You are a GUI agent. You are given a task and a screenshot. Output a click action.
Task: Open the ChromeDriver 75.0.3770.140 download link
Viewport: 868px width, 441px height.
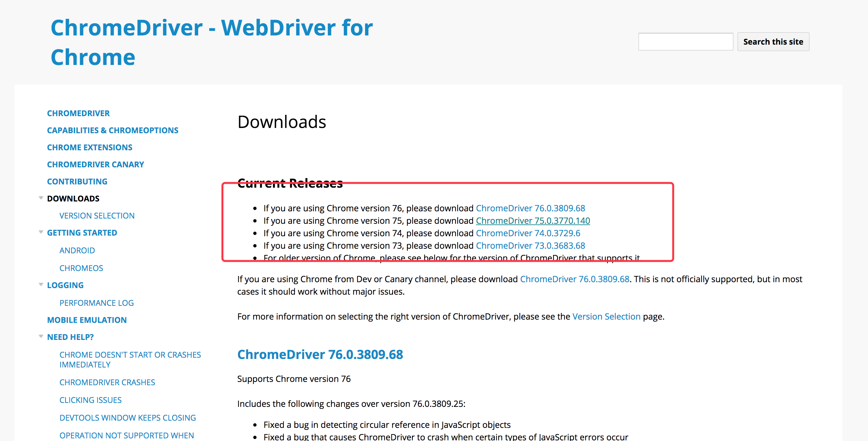pos(532,220)
